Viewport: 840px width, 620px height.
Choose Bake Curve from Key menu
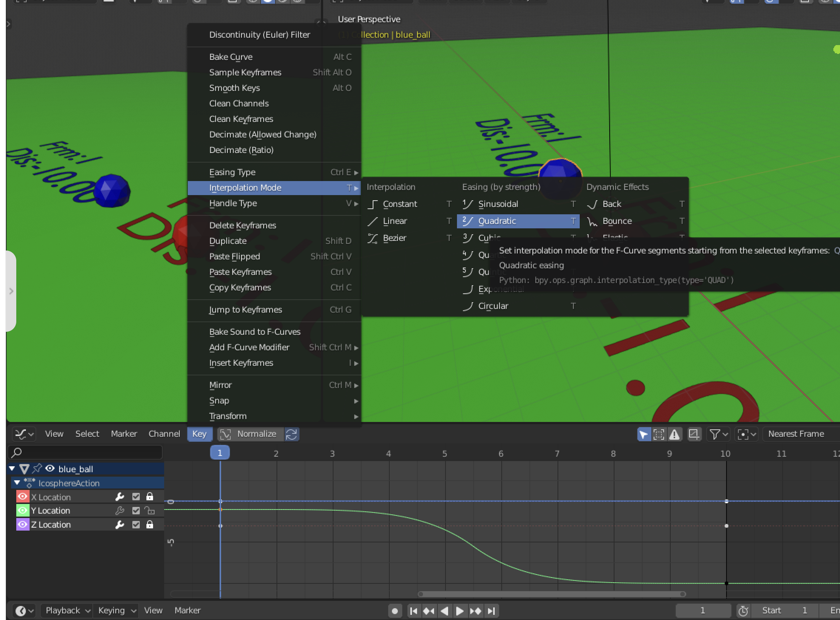click(x=274, y=57)
